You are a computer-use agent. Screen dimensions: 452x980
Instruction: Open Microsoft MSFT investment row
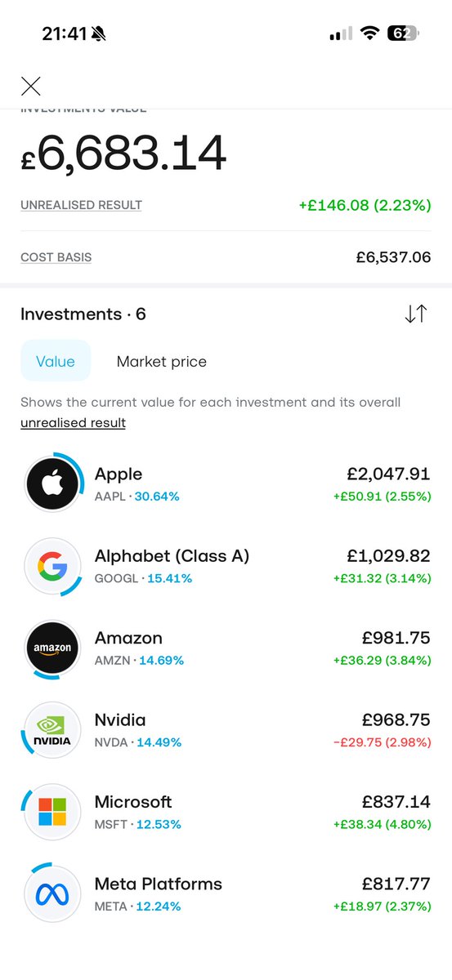point(226,812)
